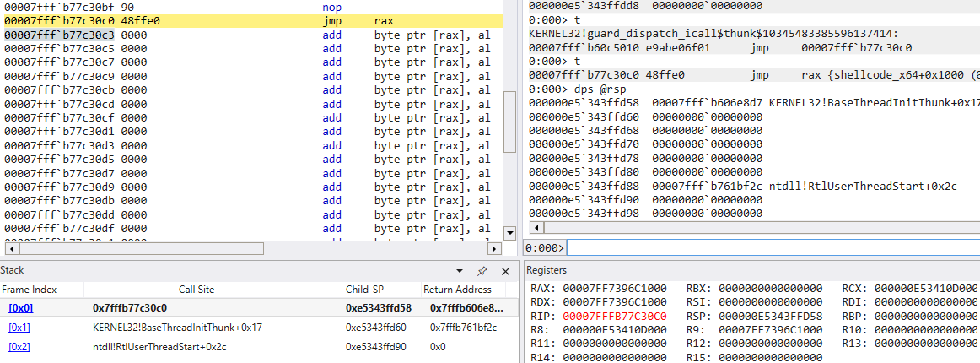980x363 pixels.
Task: Select the RCX register value
Action: pos(926,290)
